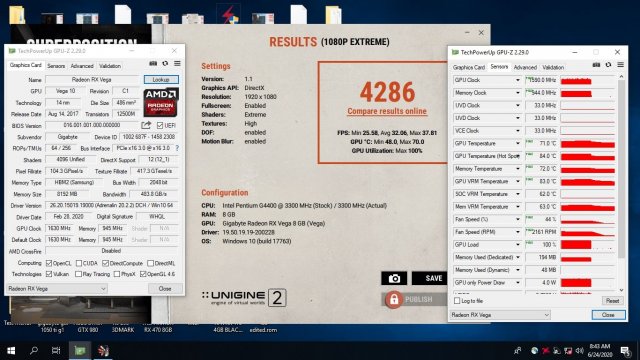
Task: Click the BIOS export share icon
Action: (x=146, y=125)
